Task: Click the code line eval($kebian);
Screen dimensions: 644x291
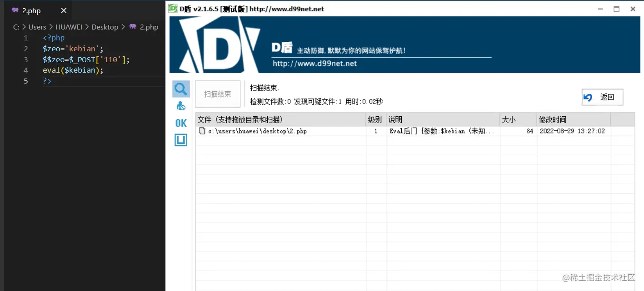Action: (73, 70)
